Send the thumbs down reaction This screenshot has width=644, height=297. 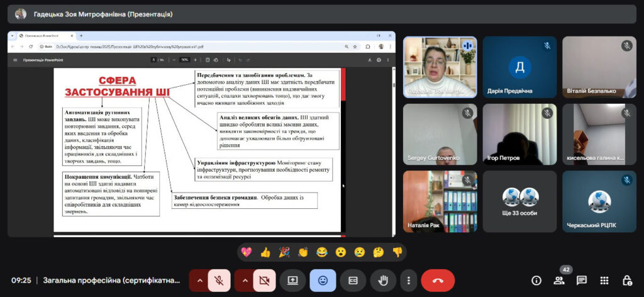click(397, 252)
